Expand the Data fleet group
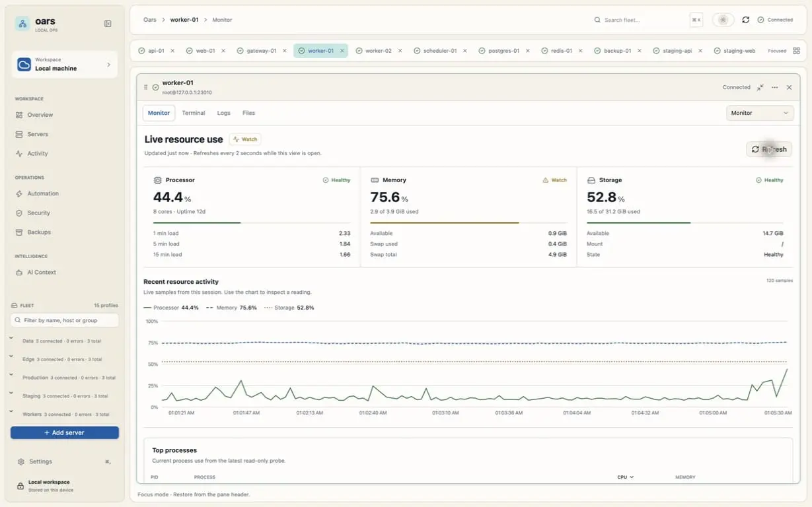Screen dimensions: 812x507 tap(11, 339)
